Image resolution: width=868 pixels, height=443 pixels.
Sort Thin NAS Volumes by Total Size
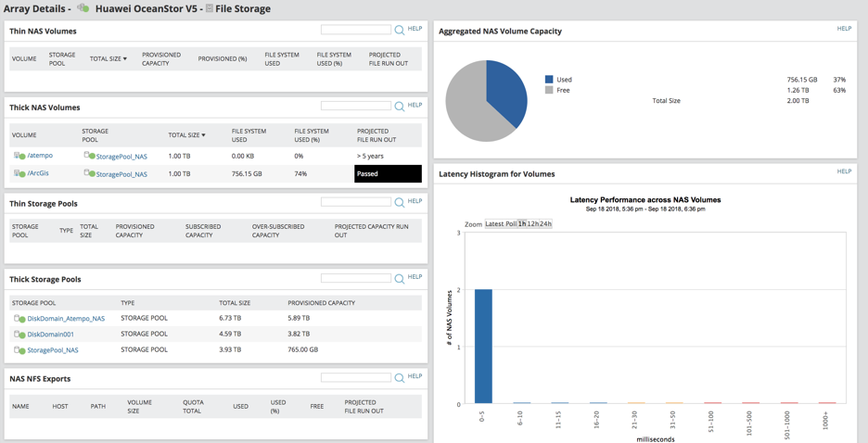108,58
